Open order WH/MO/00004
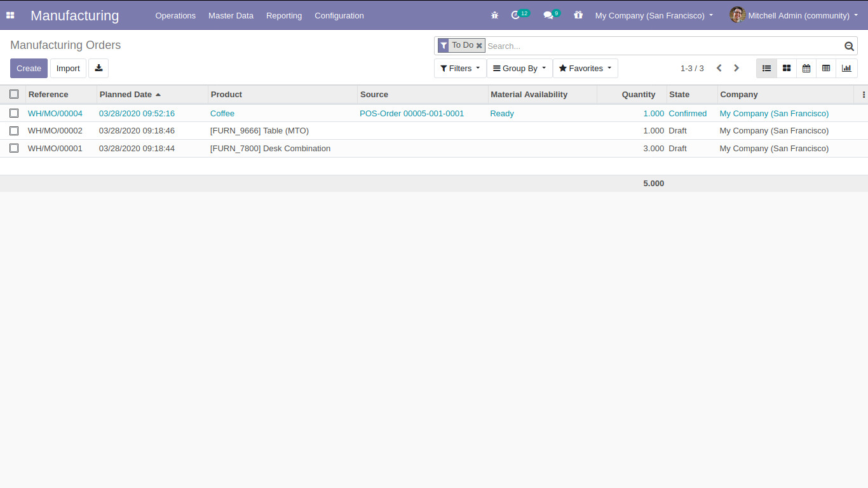Viewport: 868px width, 488px height. tap(55, 113)
